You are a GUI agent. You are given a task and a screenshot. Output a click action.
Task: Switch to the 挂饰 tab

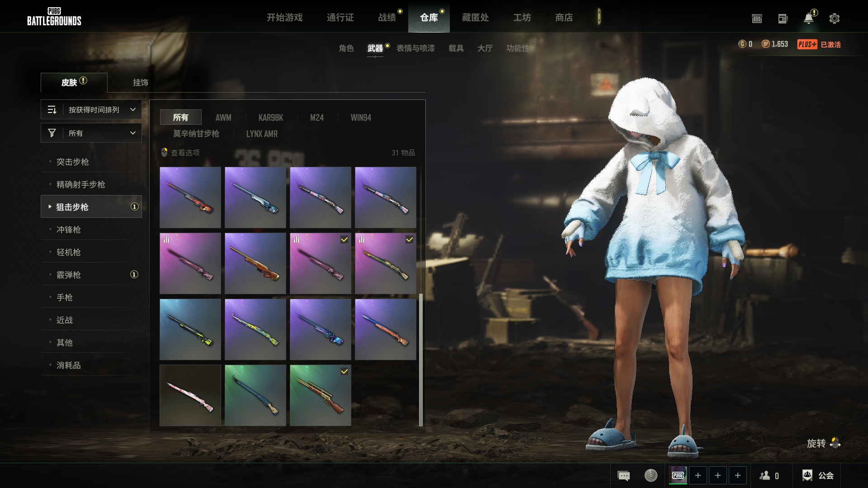click(x=140, y=83)
